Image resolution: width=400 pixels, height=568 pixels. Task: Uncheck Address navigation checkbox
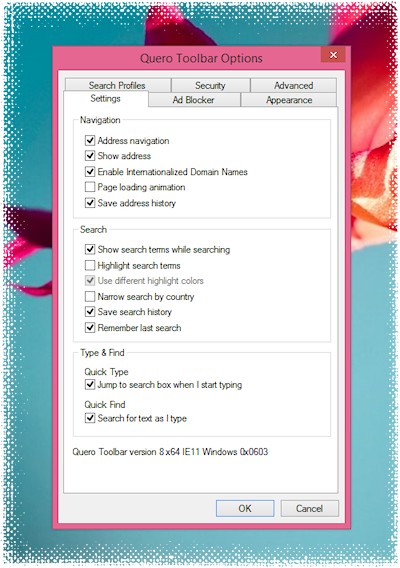click(x=90, y=140)
